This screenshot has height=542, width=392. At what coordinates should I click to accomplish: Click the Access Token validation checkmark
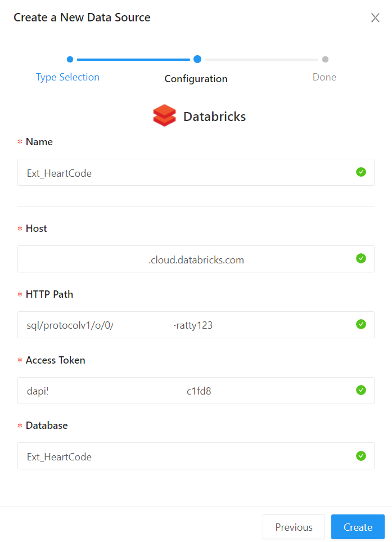tap(361, 390)
